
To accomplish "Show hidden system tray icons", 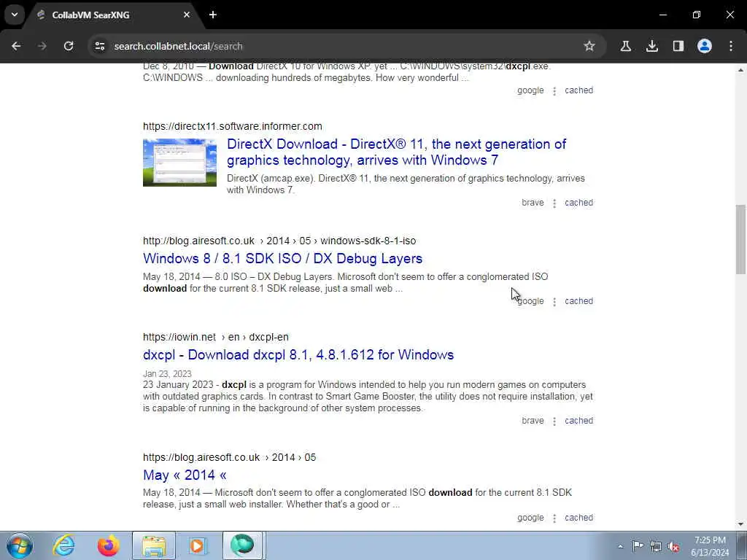I will pyautogui.click(x=620, y=546).
